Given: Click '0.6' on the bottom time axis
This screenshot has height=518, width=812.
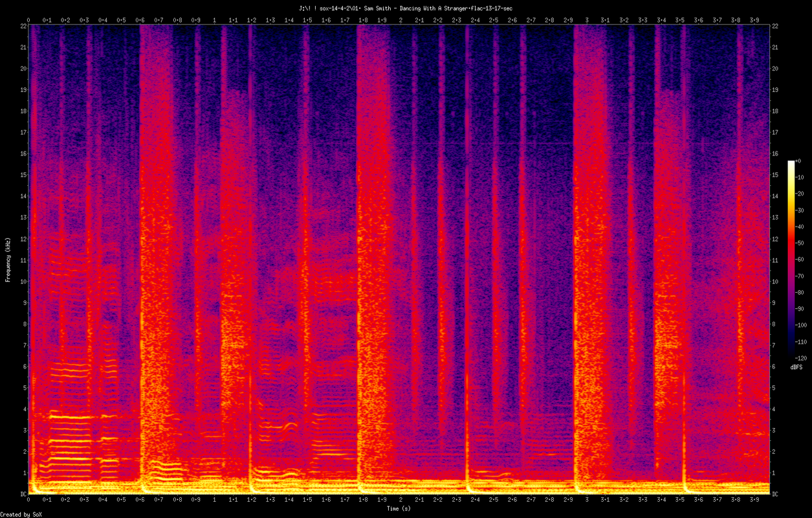Looking at the screenshot, I should [140, 501].
